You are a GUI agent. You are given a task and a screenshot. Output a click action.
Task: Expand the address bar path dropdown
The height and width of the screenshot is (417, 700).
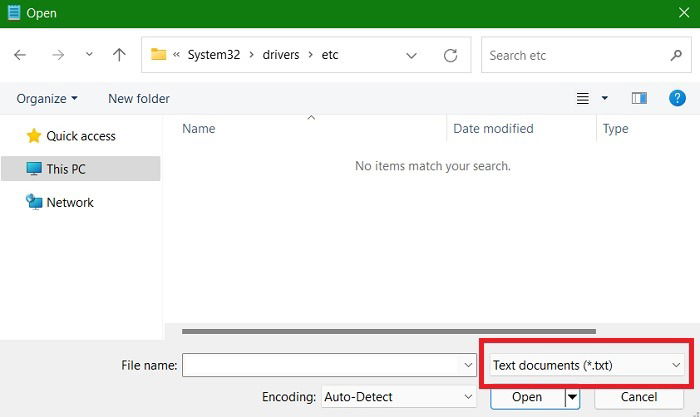coord(411,55)
